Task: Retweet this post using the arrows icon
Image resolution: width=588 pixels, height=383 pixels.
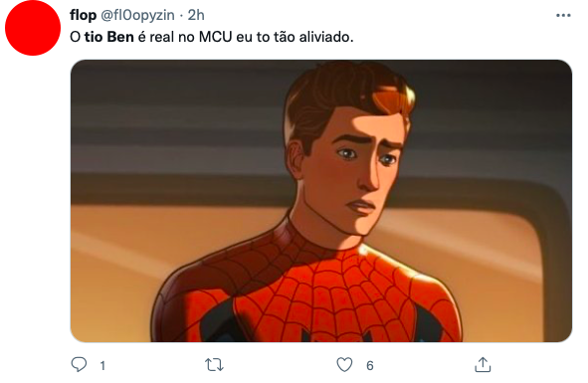Action: [x=214, y=365]
